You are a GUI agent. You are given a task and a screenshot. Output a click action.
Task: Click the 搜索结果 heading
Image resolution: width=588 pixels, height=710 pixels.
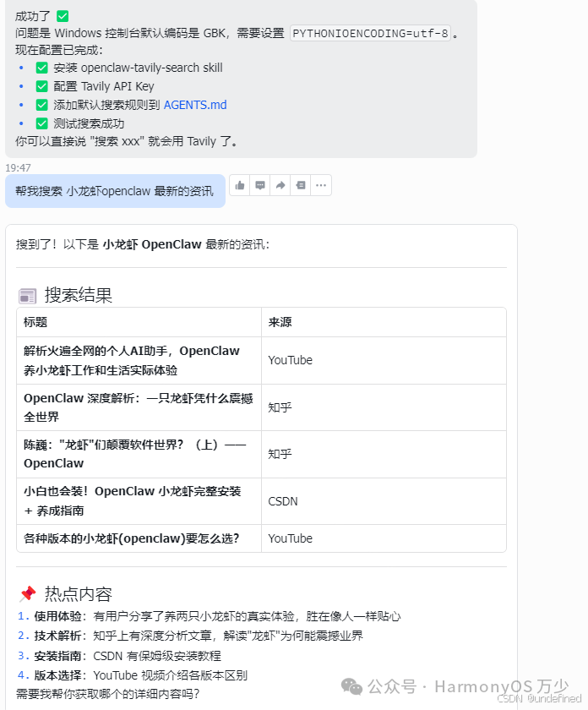(79, 295)
